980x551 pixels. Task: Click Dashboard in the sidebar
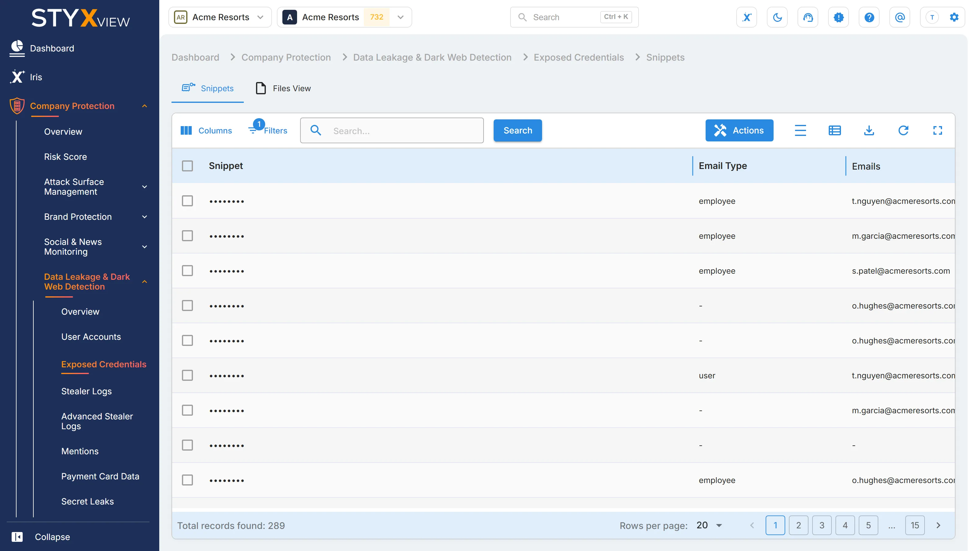(52, 48)
